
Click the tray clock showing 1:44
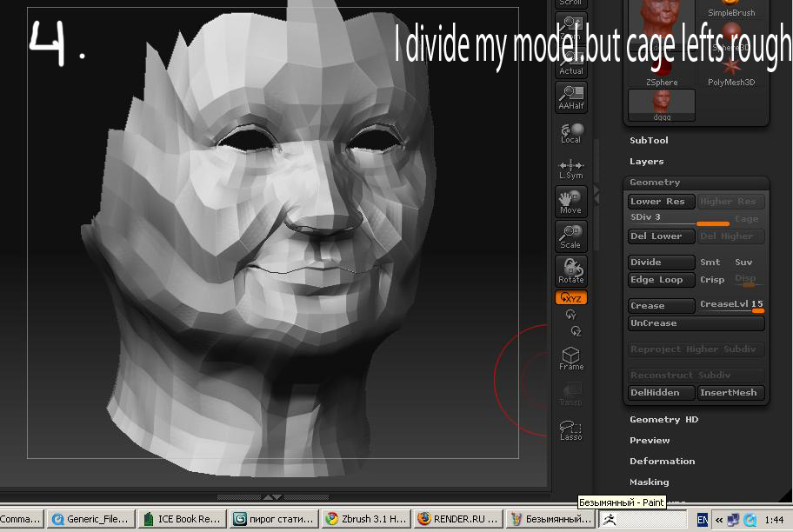tap(774, 520)
